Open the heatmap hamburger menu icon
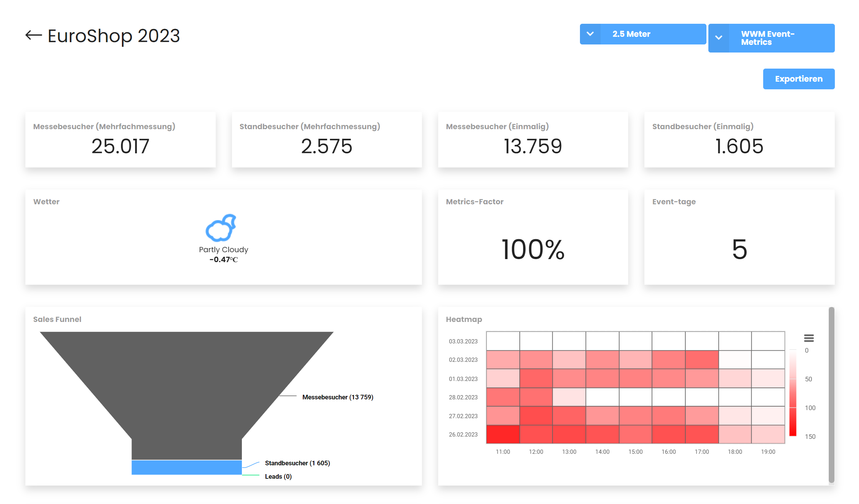The width and height of the screenshot is (859, 504). point(809,338)
